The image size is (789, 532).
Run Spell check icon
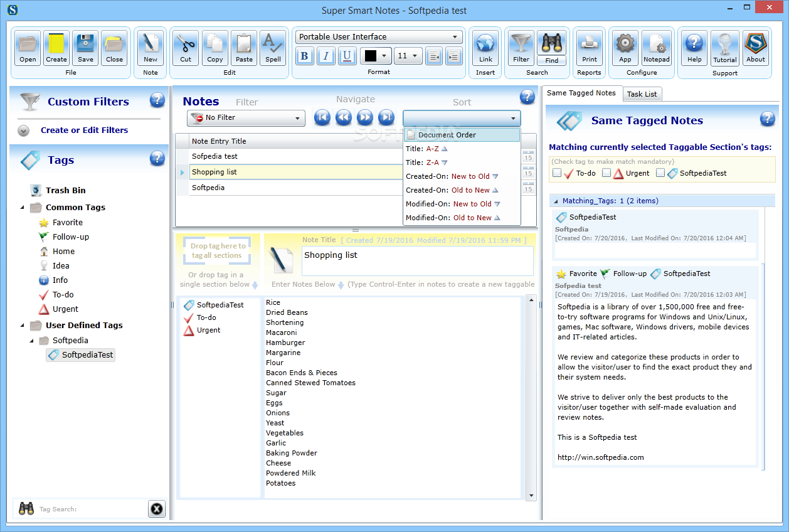[x=273, y=48]
